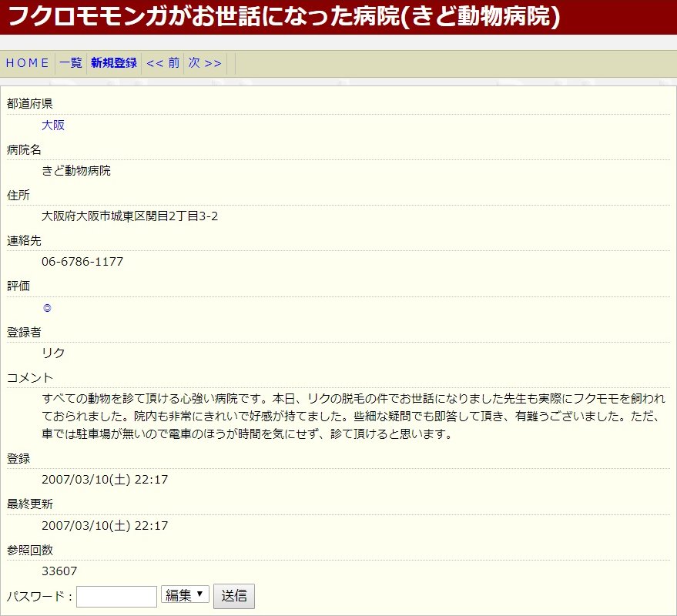Click the hospital name きど動物病院 under 病院名
The image size is (677, 616).
(76, 171)
